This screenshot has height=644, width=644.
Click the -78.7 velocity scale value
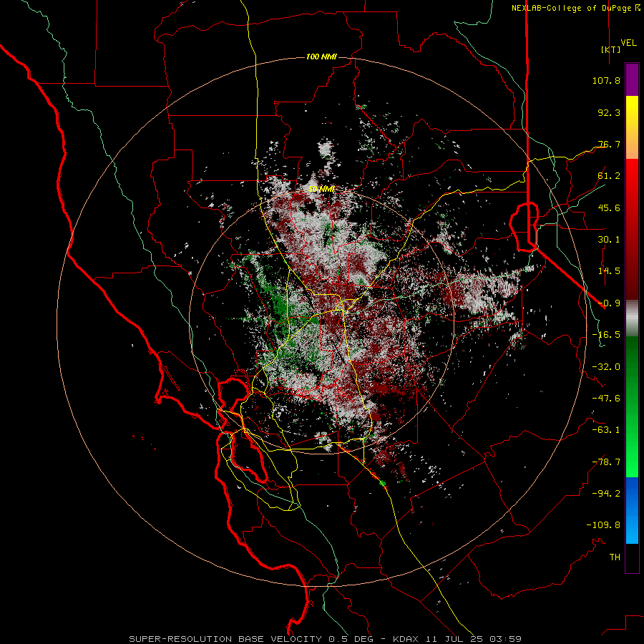606,462
